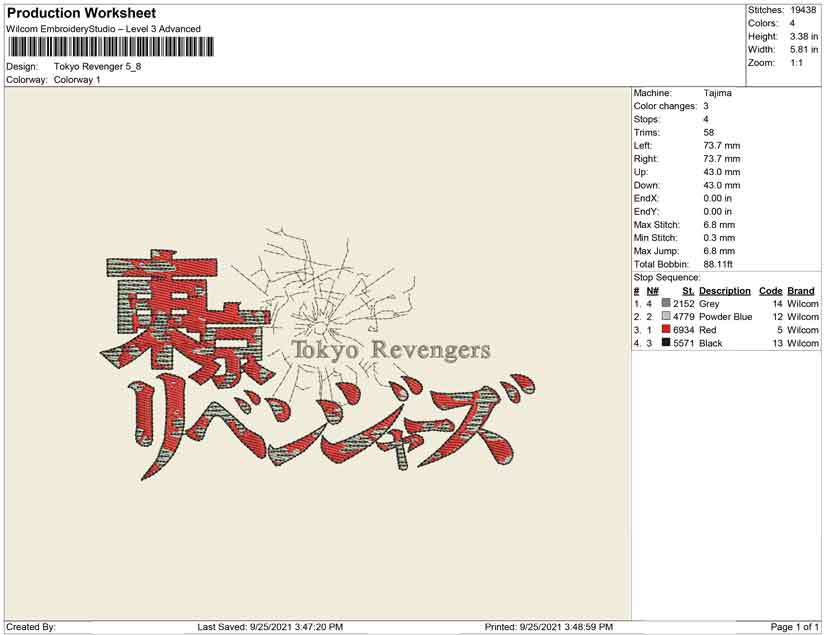This screenshot has height=635, width=825.
Task: Click the Powder Blue color swatch
Action: [x=666, y=316]
